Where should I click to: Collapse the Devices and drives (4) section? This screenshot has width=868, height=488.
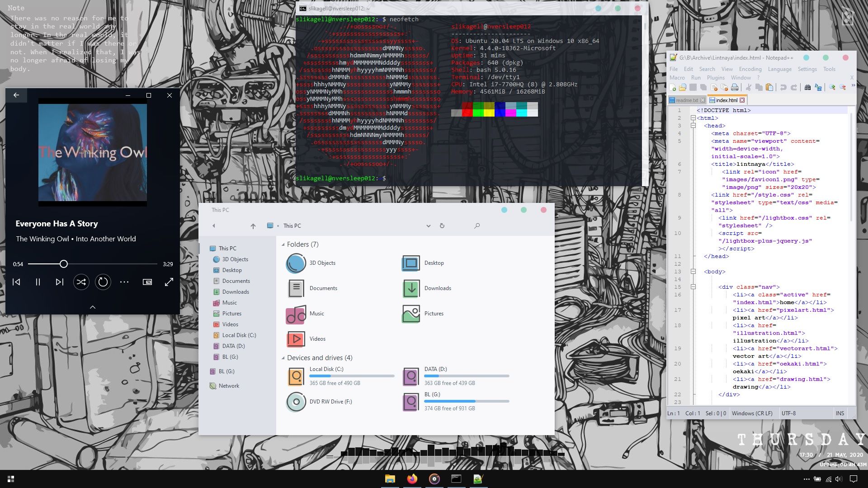(284, 357)
